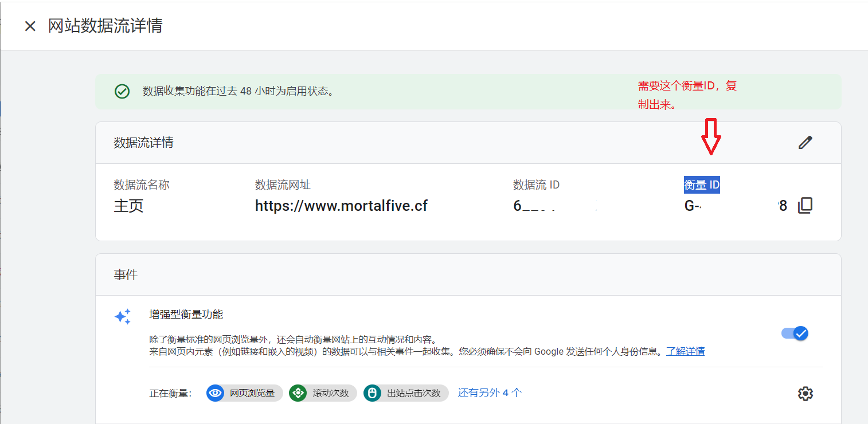Show more events via 还有另外 4 个
Screen dimensions: 868x424
click(x=490, y=393)
